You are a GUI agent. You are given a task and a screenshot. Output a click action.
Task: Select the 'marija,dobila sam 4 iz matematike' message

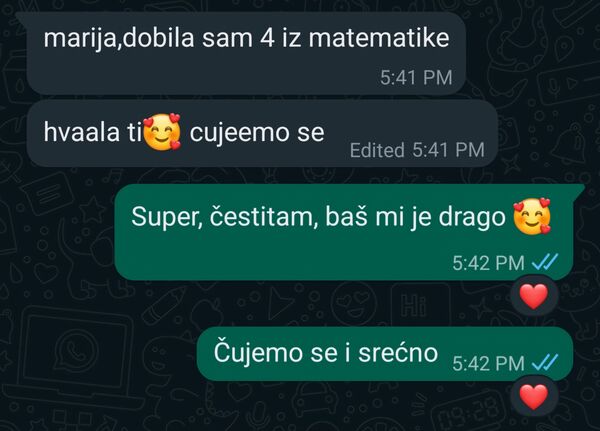(x=246, y=53)
